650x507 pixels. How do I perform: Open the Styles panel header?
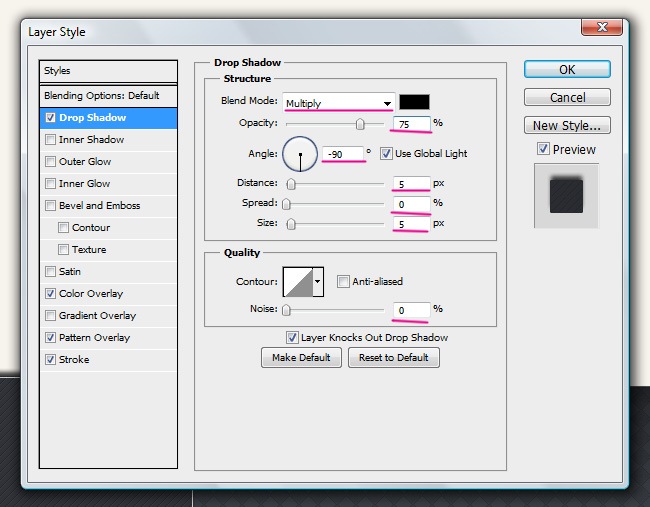(107, 71)
